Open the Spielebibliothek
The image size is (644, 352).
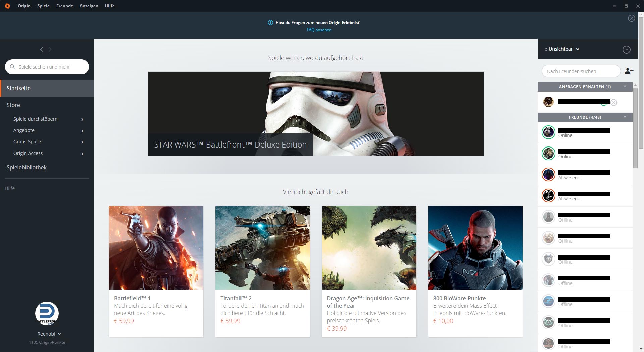click(26, 167)
